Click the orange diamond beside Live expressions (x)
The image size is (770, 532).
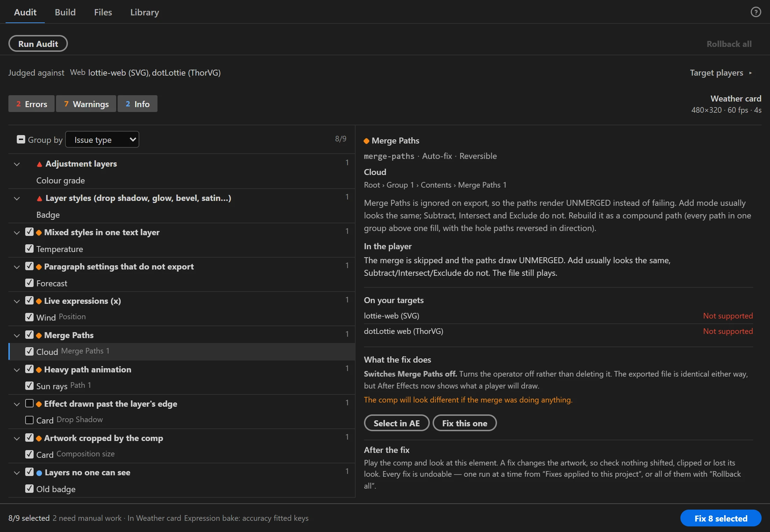pos(39,301)
